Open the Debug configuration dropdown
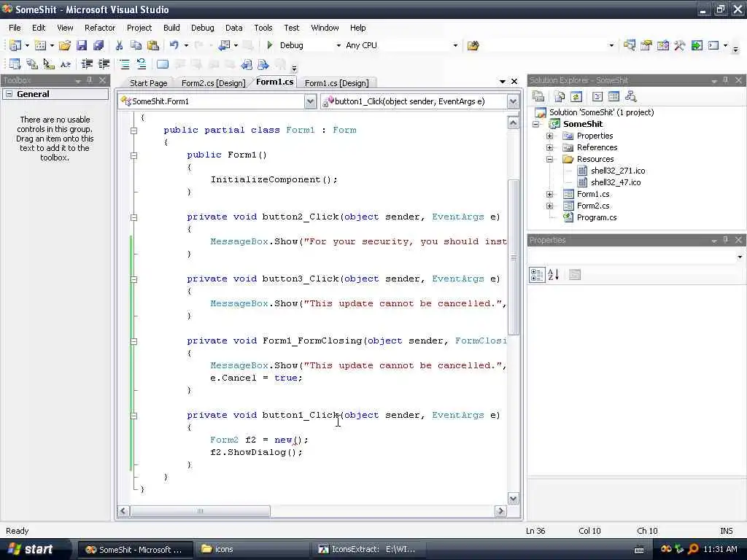This screenshot has width=747, height=560. (x=338, y=46)
